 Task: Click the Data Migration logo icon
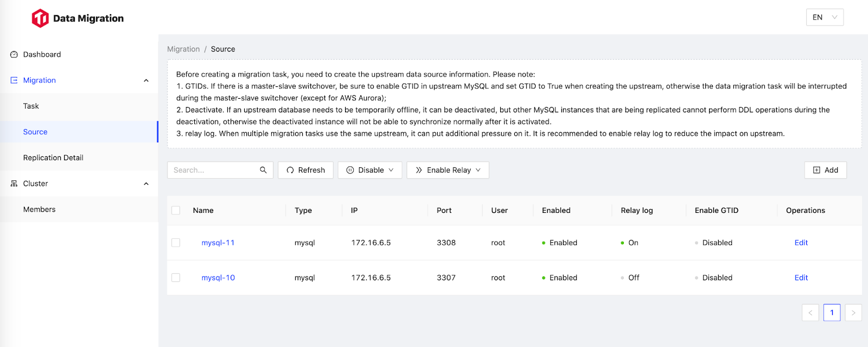(x=40, y=18)
